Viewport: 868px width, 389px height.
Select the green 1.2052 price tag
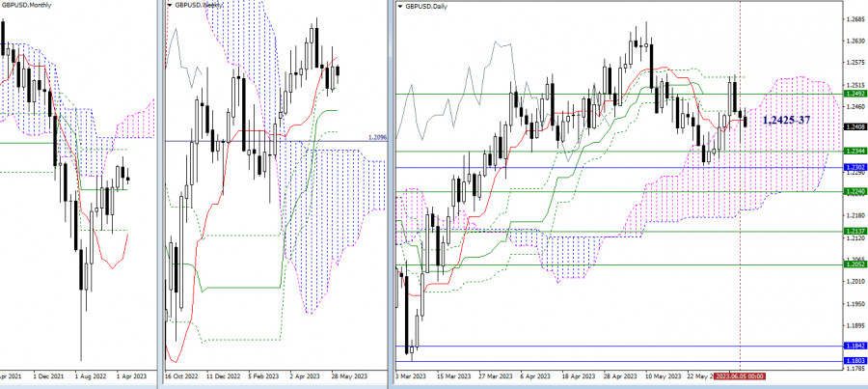click(854, 264)
